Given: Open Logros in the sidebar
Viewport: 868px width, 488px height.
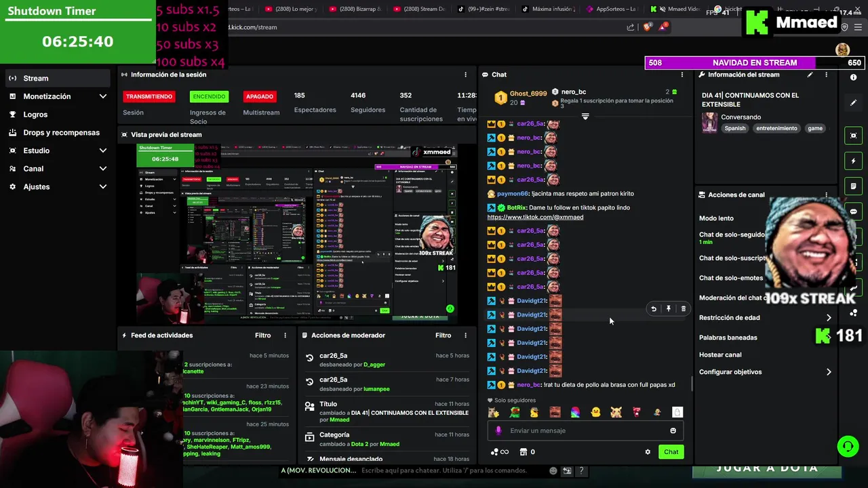Looking at the screenshot, I should 57,115.
